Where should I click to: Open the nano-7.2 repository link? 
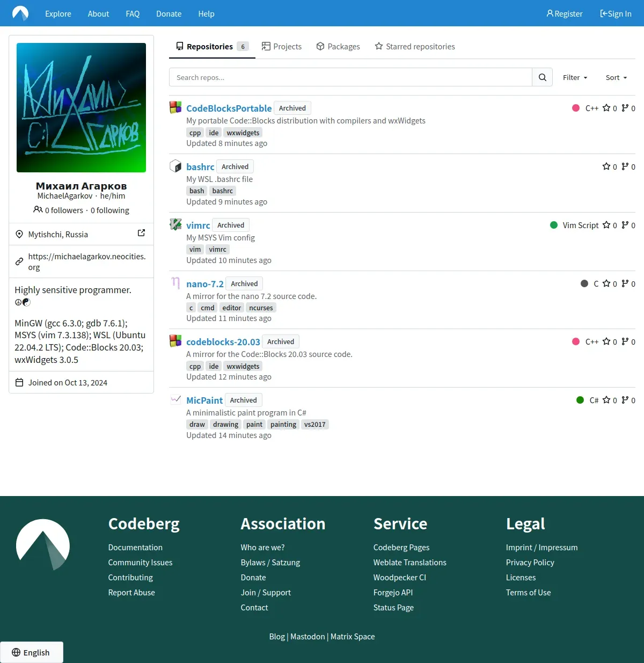coord(205,283)
